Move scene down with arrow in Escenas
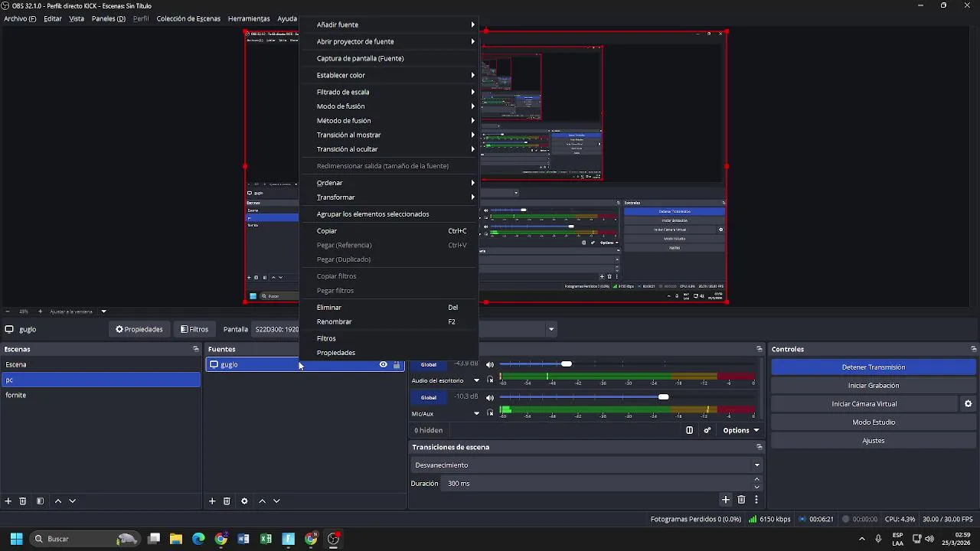This screenshot has width=980, height=551. click(x=73, y=501)
